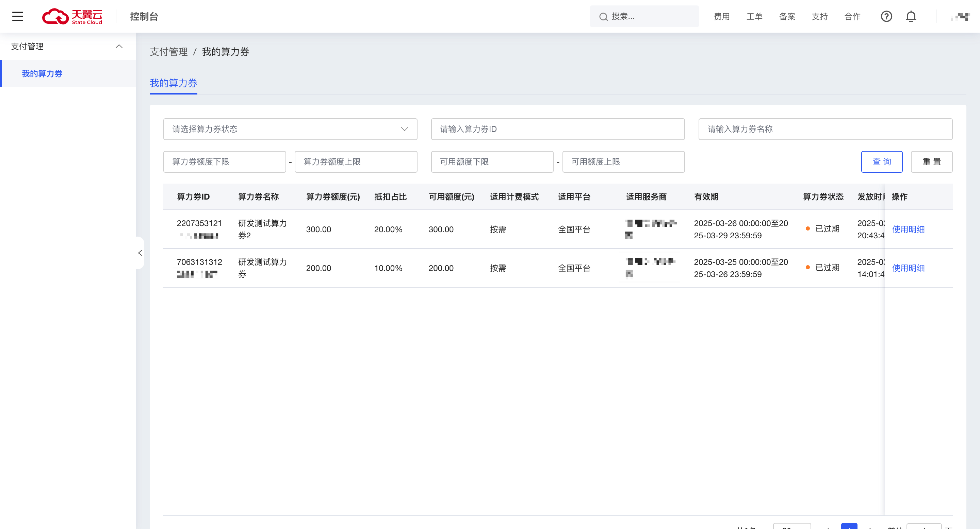Open the 工单 menu
Screen dimensions: 980x529
(x=754, y=16)
